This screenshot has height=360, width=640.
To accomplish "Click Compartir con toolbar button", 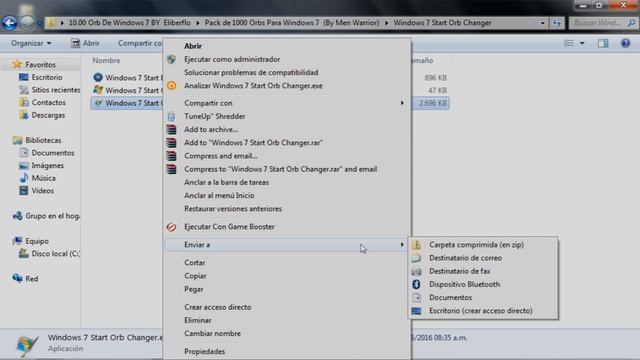I will [x=140, y=43].
